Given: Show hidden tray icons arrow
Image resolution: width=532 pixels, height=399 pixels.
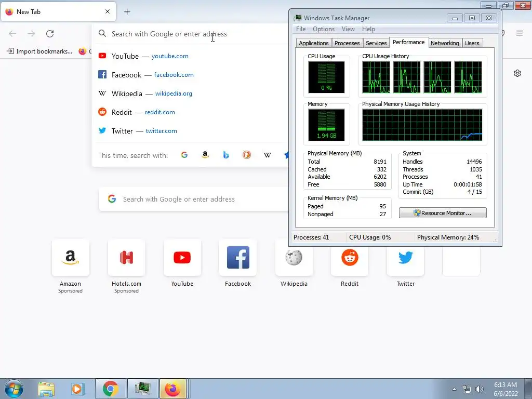Looking at the screenshot, I should point(454,389).
